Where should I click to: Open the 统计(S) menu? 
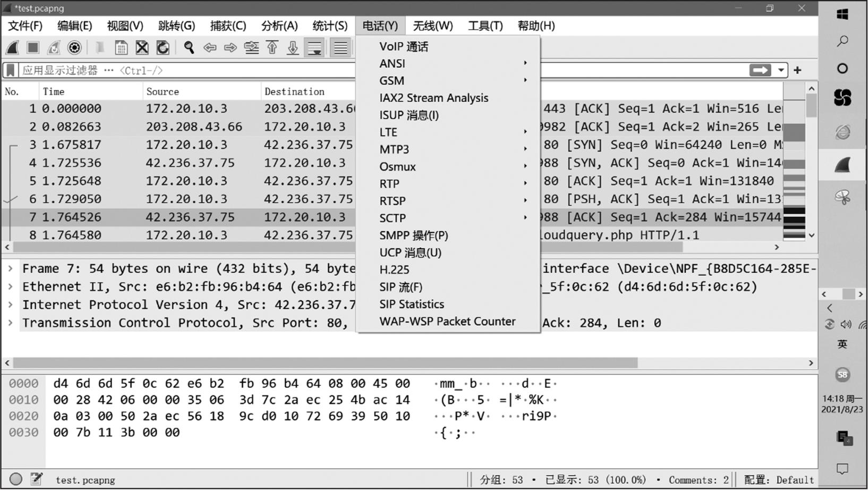330,26
